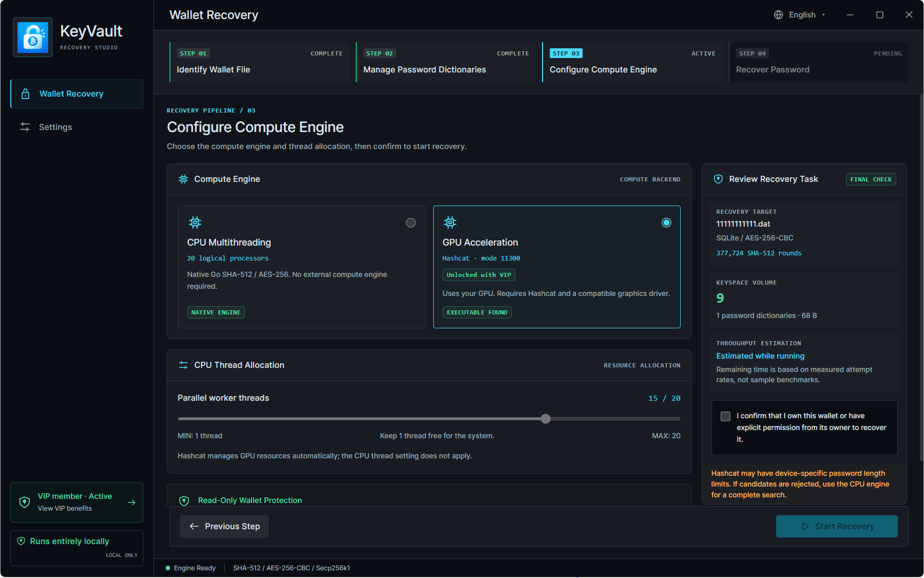Click the main content vertical scrollbar
Screen dimensions: 924x578
pos(921,277)
